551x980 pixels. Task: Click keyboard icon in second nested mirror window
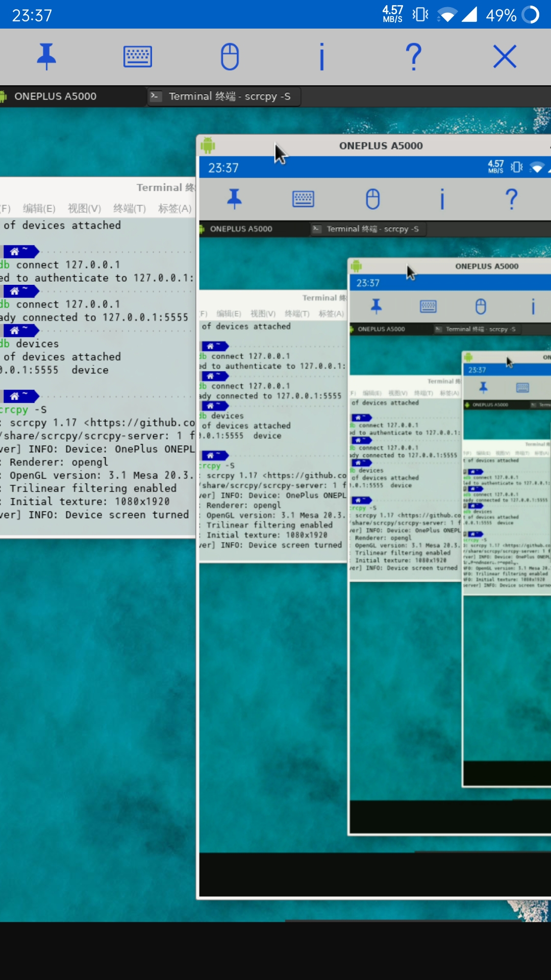[x=428, y=306]
